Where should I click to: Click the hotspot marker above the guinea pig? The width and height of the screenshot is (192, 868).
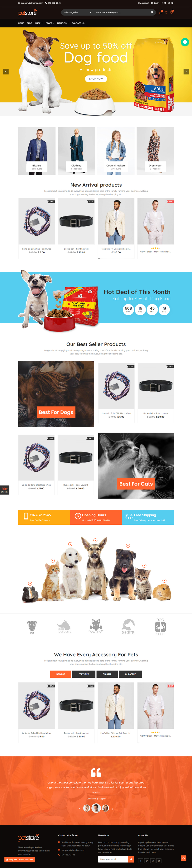coord(30,583)
